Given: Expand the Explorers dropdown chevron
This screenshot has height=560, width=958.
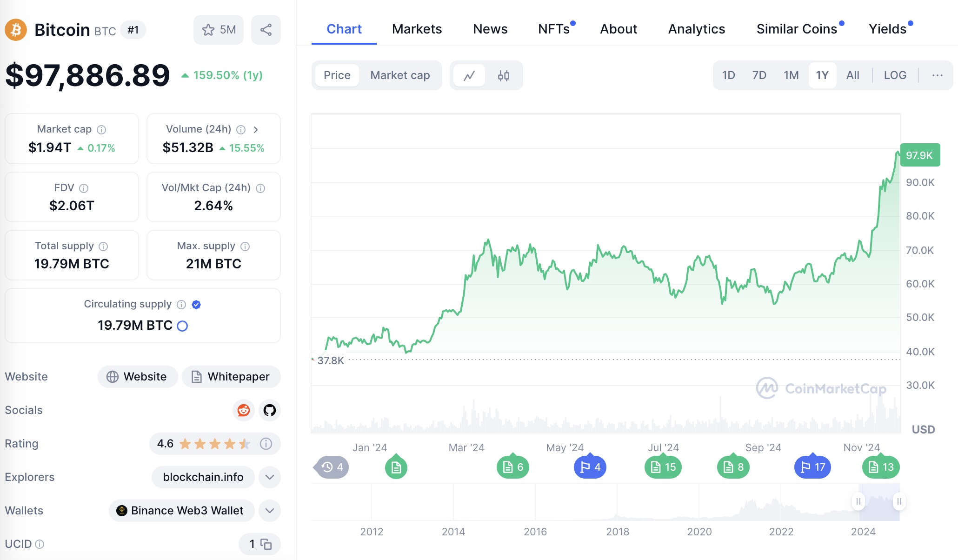Looking at the screenshot, I should (269, 477).
